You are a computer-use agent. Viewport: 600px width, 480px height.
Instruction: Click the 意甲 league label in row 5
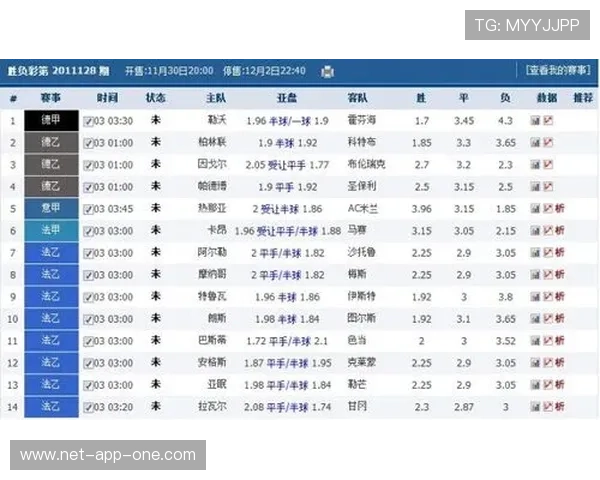pyautogui.click(x=51, y=208)
